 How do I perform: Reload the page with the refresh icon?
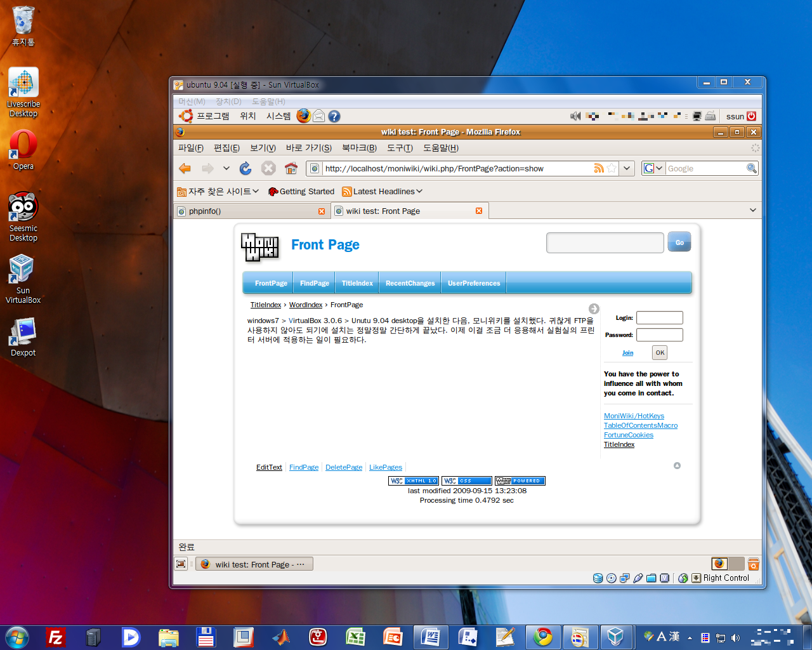246,168
